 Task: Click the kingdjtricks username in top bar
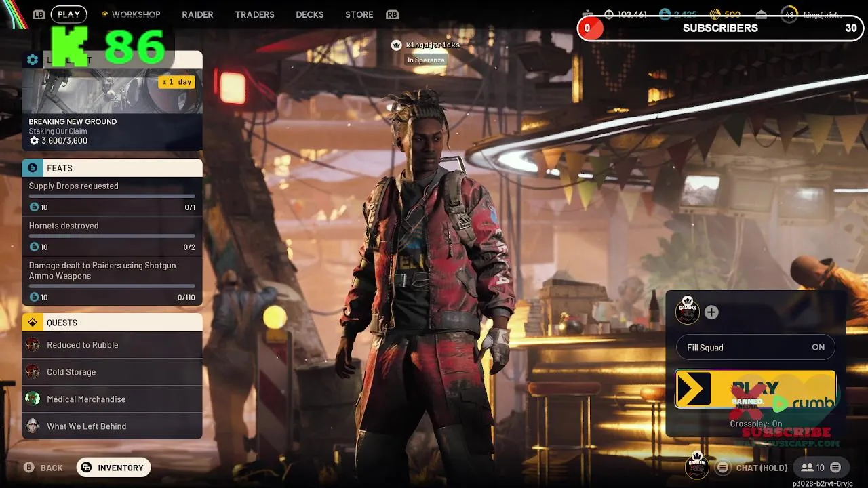point(824,14)
